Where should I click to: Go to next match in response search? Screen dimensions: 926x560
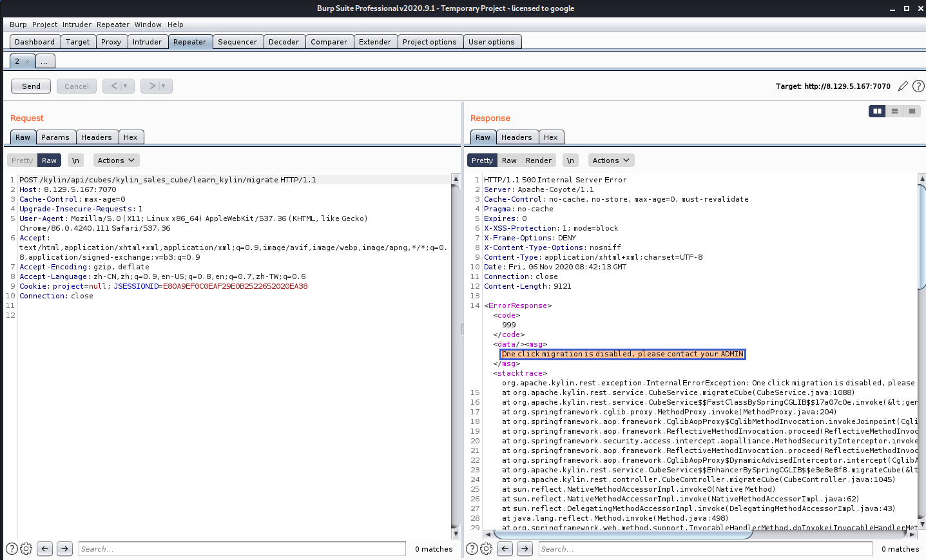pos(525,549)
